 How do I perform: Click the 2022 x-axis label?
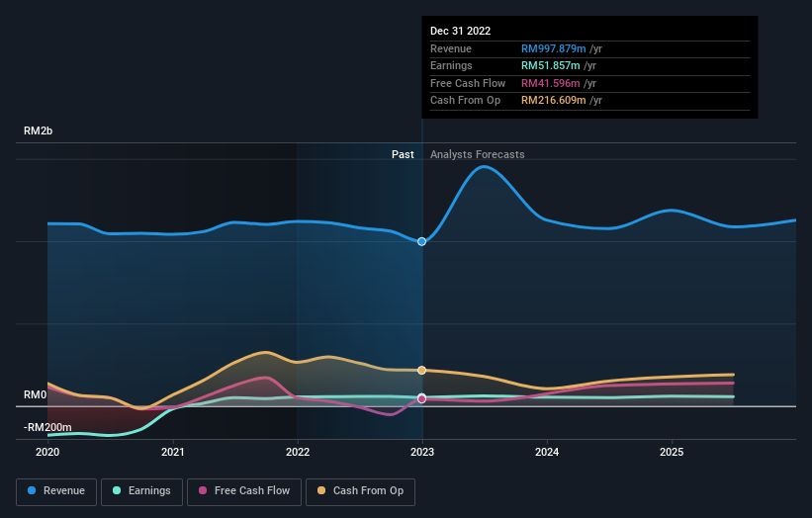coord(298,452)
